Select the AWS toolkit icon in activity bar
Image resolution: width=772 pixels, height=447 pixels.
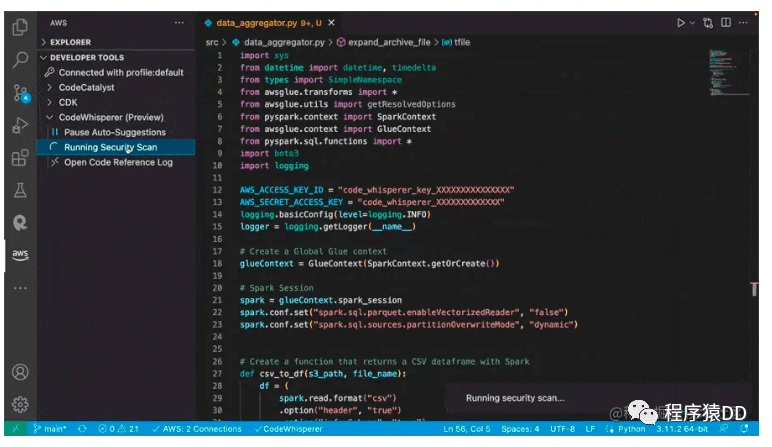tap(20, 255)
